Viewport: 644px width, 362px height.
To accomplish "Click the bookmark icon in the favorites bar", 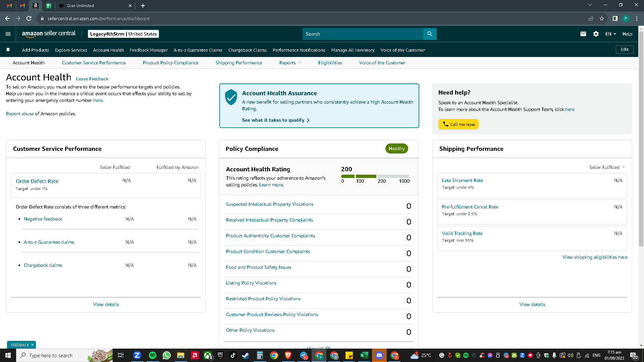I will pos(8,50).
